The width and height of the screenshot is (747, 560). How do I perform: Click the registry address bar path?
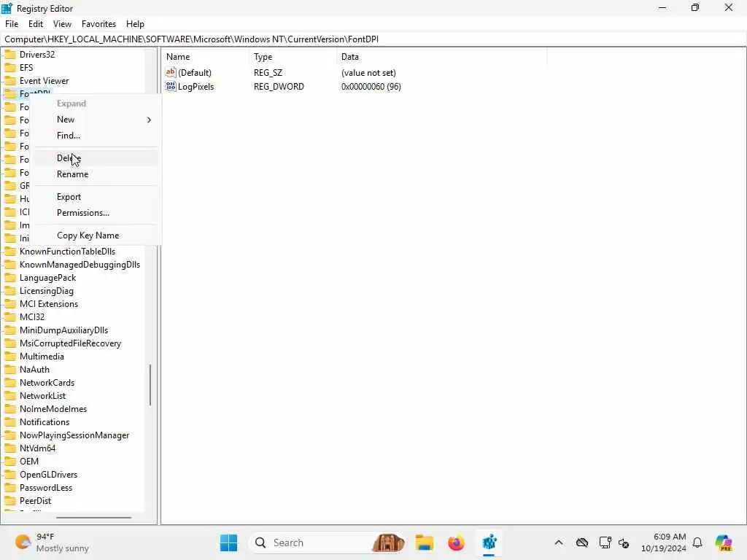(x=192, y=39)
